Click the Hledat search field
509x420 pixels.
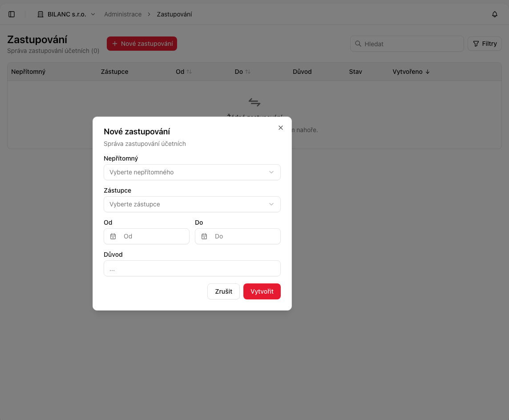click(407, 44)
